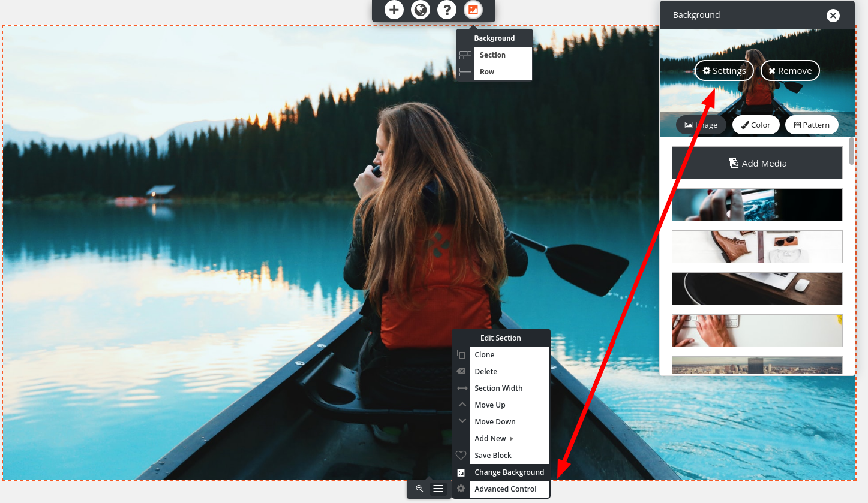Select the brown boots flat-lay thumbnail

757,246
